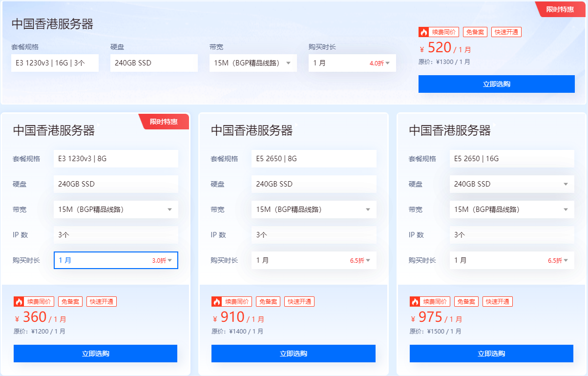Viewport: 588px width, 376px height.
Task: Click the ¥360 / 1 月 price text
Action: pyautogui.click(x=41, y=317)
